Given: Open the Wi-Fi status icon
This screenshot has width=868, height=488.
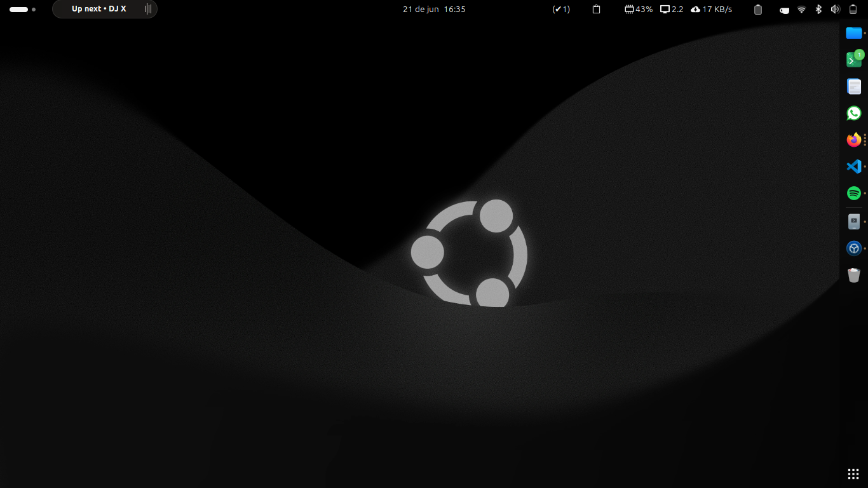Looking at the screenshot, I should (x=802, y=10).
